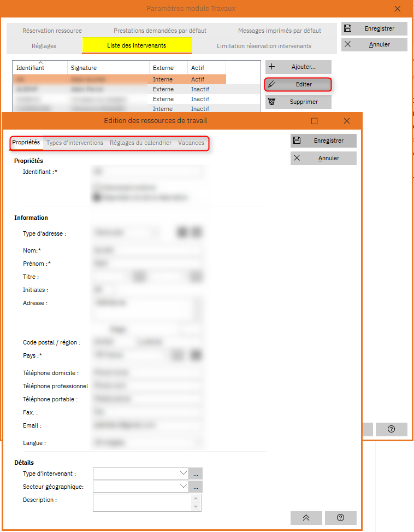Click the Téléphone professionnel field
Screen dimensions: 414x532
point(147,386)
